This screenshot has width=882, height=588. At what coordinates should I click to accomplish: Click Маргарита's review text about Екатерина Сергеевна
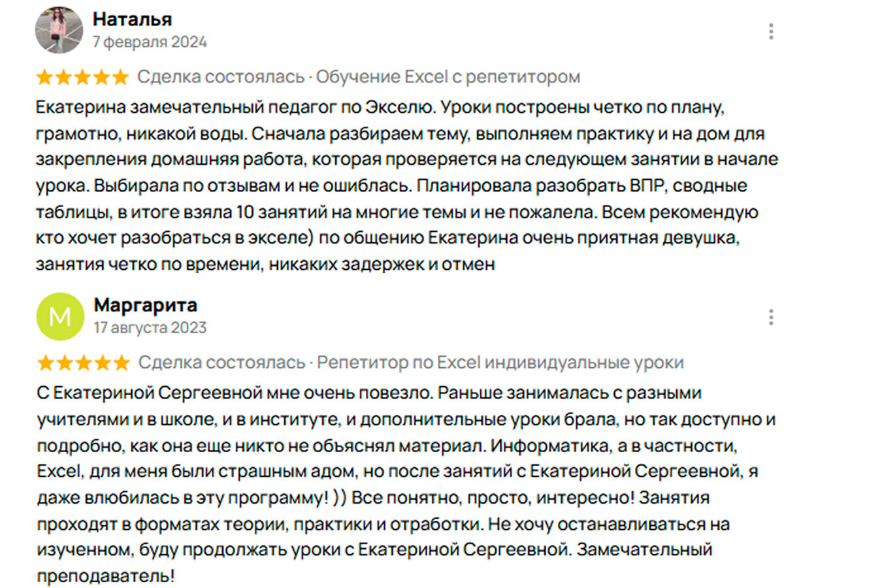pos(406,484)
